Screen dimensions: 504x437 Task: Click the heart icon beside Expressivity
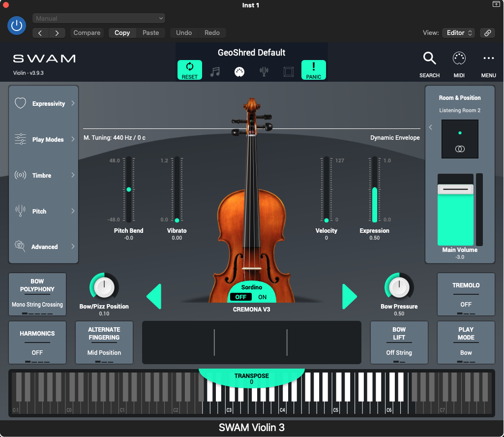pyautogui.click(x=20, y=103)
